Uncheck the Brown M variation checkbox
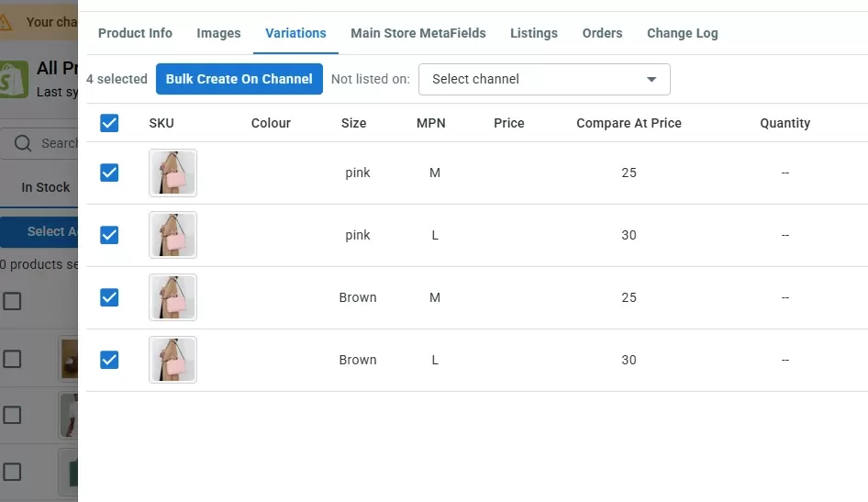 (109, 297)
